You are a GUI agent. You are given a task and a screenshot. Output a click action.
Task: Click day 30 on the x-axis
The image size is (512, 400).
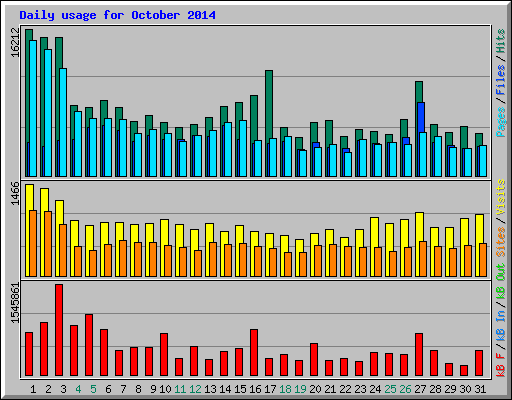(465, 389)
